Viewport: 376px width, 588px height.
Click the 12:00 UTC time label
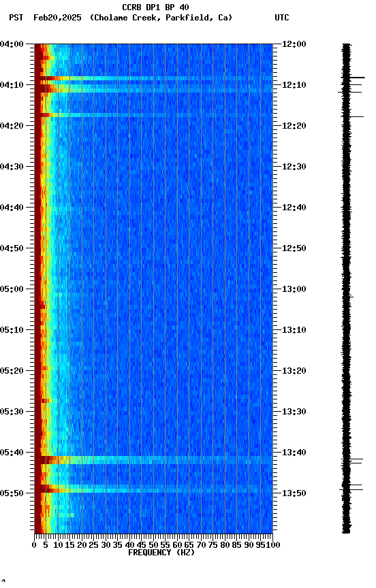click(x=294, y=44)
